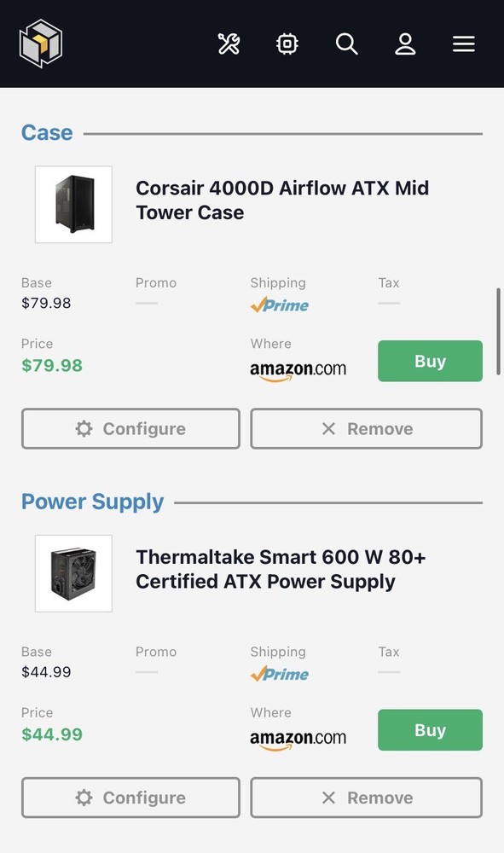Click the Prime badge for the Thermaltake power supply
The height and width of the screenshot is (853, 504).
coord(279,674)
